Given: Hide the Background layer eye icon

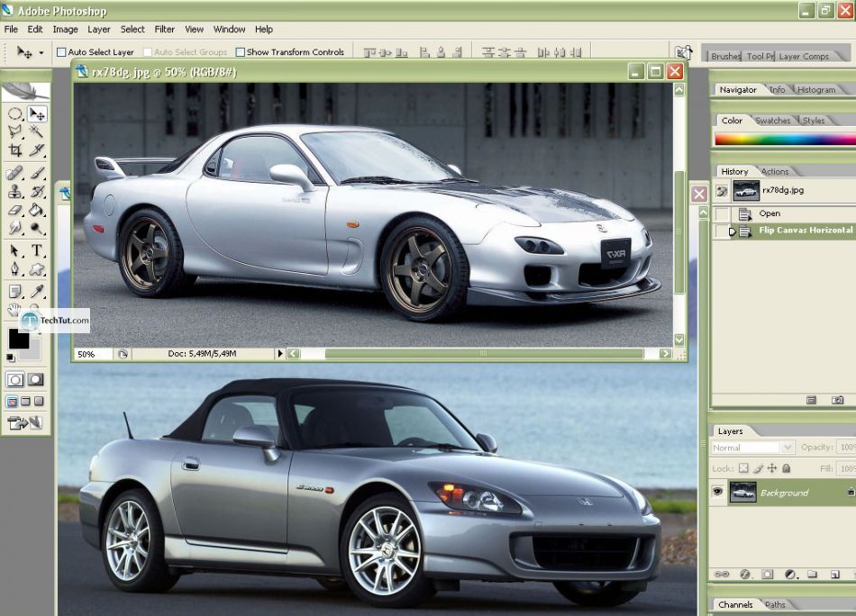Looking at the screenshot, I should 718,492.
